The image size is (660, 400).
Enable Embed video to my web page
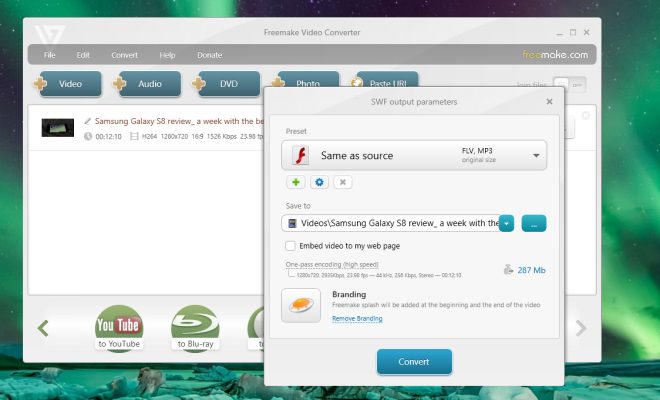point(290,246)
